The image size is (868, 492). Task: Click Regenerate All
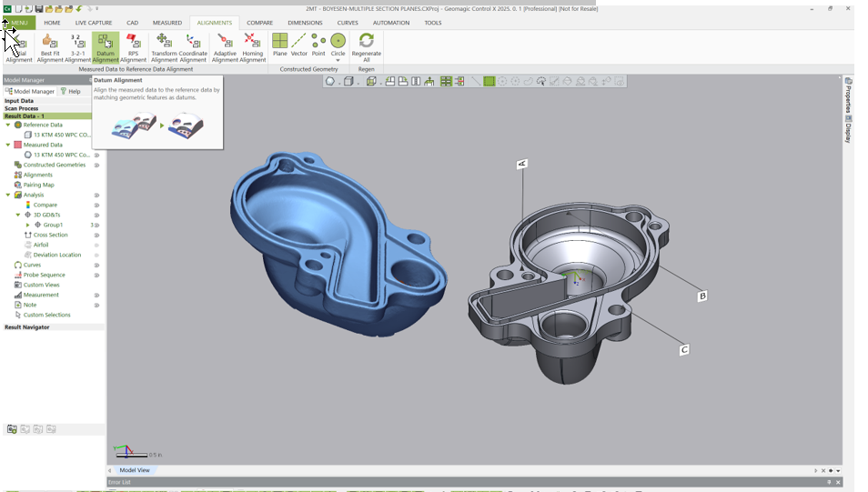coord(366,47)
